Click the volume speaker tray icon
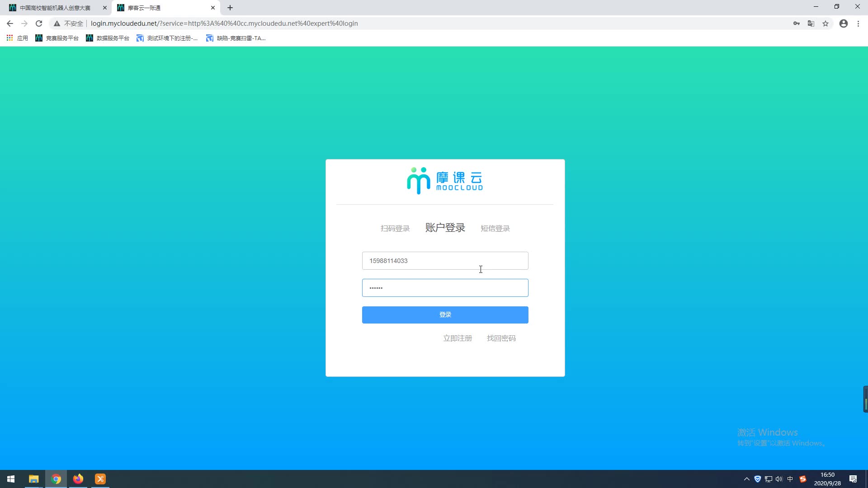 pos(779,479)
